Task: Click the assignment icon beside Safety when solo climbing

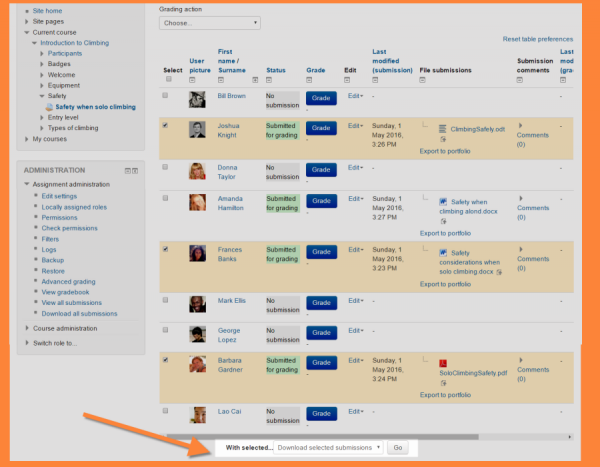Action: coord(49,106)
